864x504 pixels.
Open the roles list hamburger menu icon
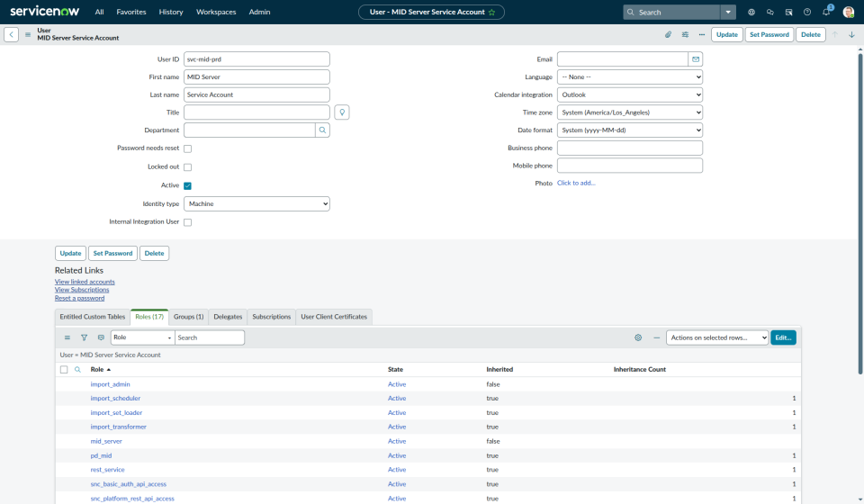click(x=67, y=337)
